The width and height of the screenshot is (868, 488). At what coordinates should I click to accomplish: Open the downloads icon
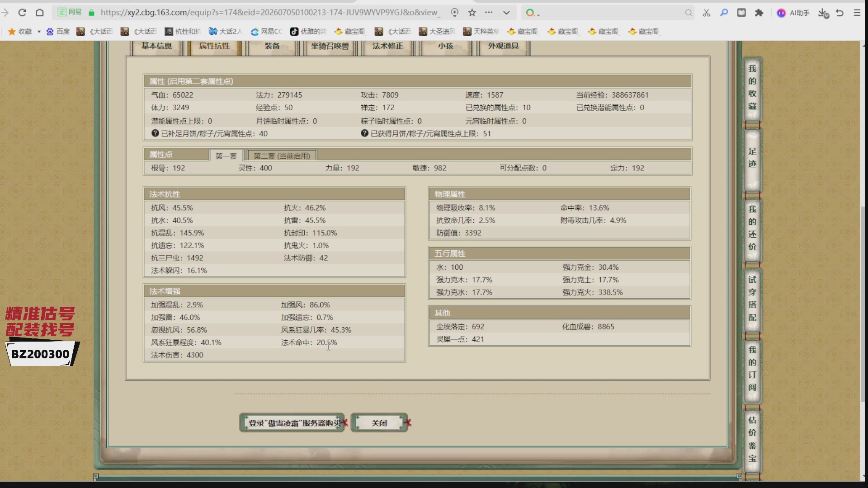[x=823, y=13]
